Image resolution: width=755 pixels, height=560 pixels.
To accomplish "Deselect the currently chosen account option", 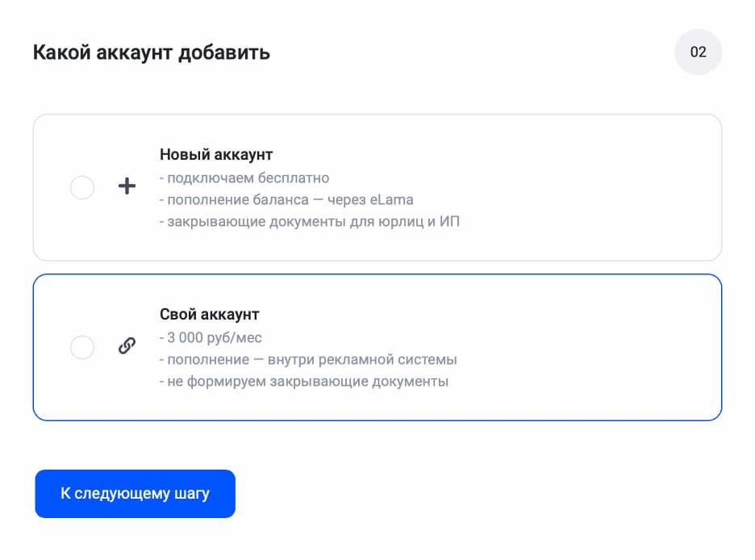I will point(81,347).
